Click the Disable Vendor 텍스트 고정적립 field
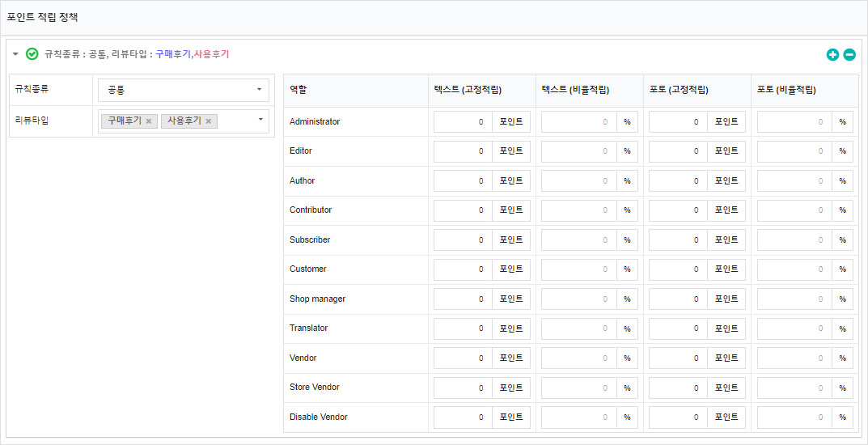868x445 pixels. pos(463,417)
